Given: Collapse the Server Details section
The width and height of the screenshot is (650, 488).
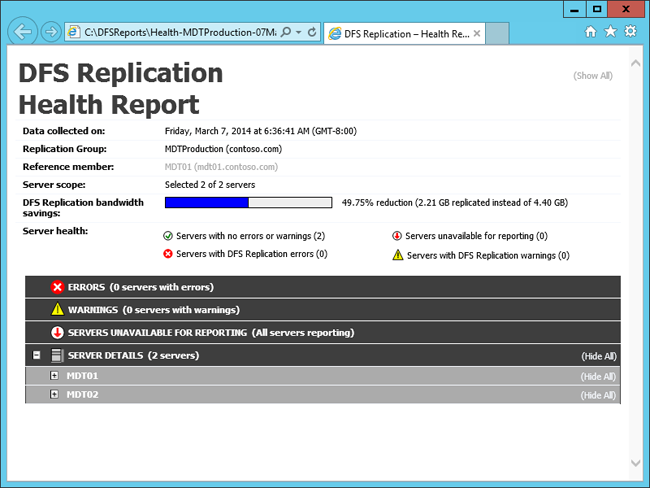Looking at the screenshot, I should [x=36, y=355].
